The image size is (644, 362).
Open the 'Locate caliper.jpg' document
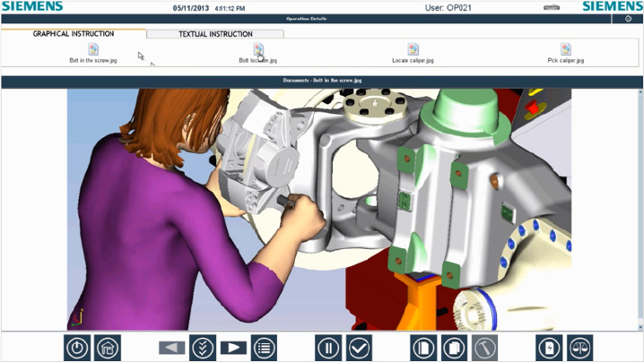click(x=413, y=54)
